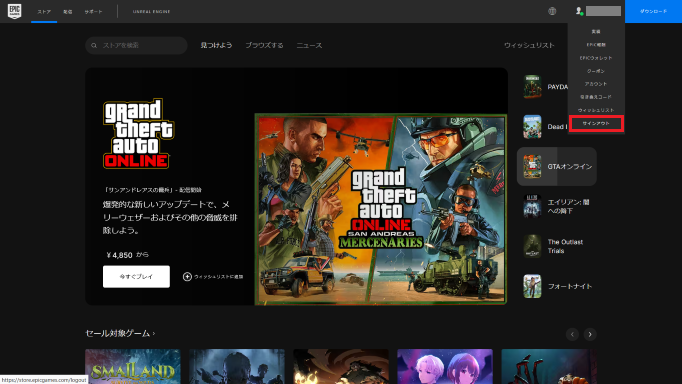Click the GTA Online Mercenaries banner image

click(381, 209)
